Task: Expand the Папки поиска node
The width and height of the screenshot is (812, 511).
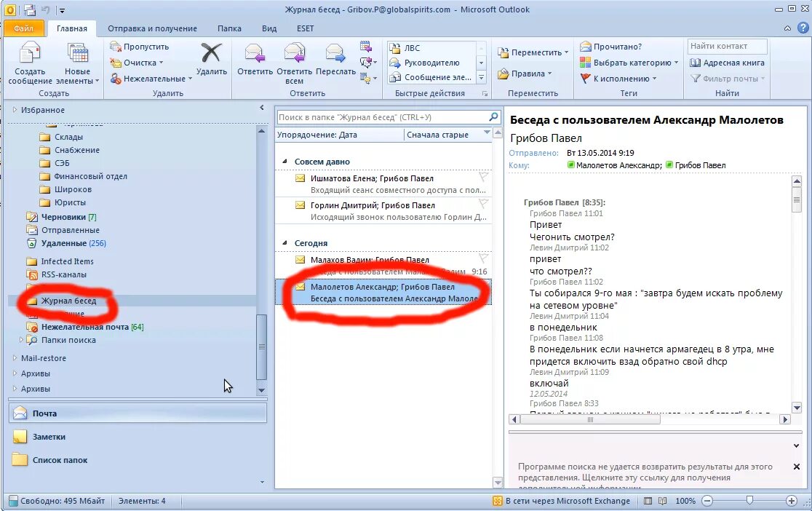Action: 21,340
